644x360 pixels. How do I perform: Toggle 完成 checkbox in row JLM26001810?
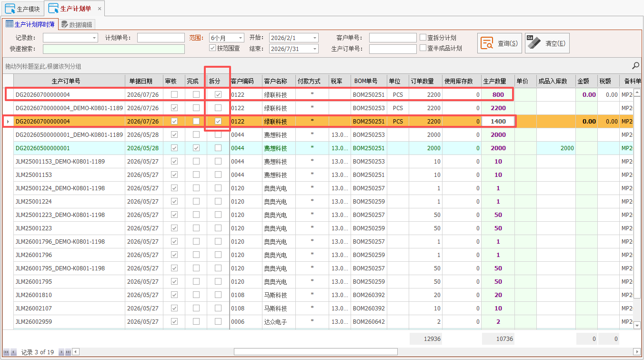point(196,295)
